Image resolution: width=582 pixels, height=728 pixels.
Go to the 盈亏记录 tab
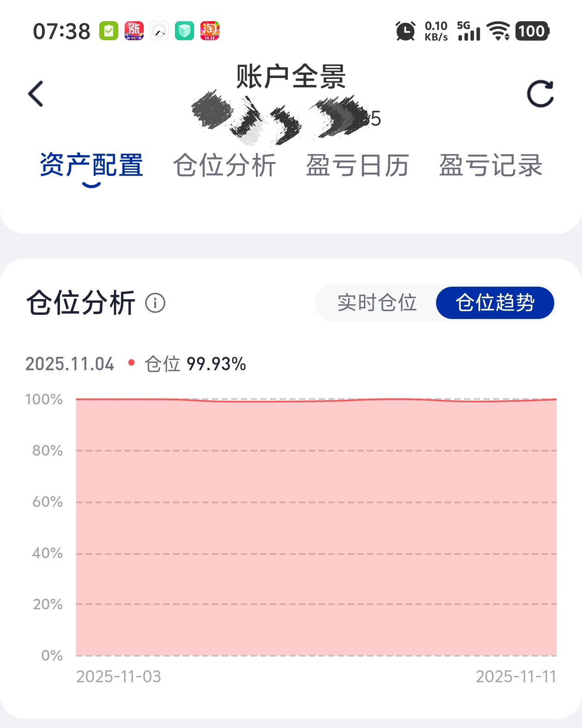tap(491, 165)
